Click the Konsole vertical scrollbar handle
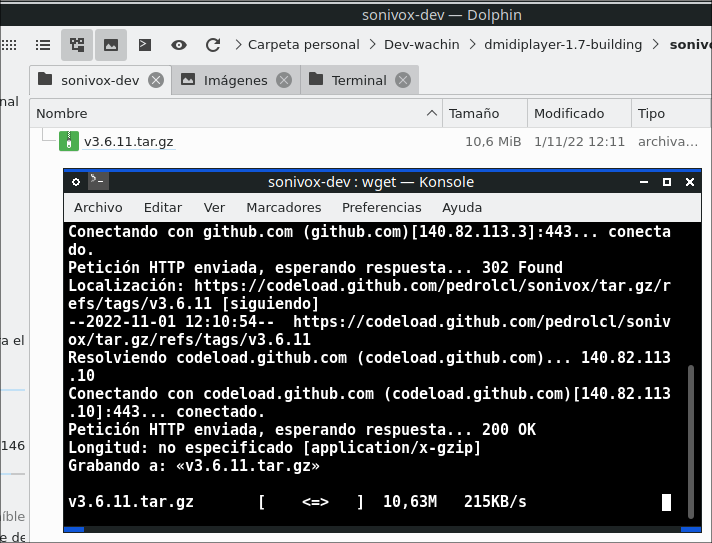712x543 pixels. 691,441
